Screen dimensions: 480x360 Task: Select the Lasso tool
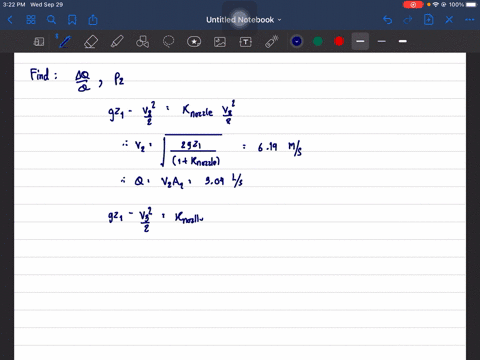click(168, 42)
